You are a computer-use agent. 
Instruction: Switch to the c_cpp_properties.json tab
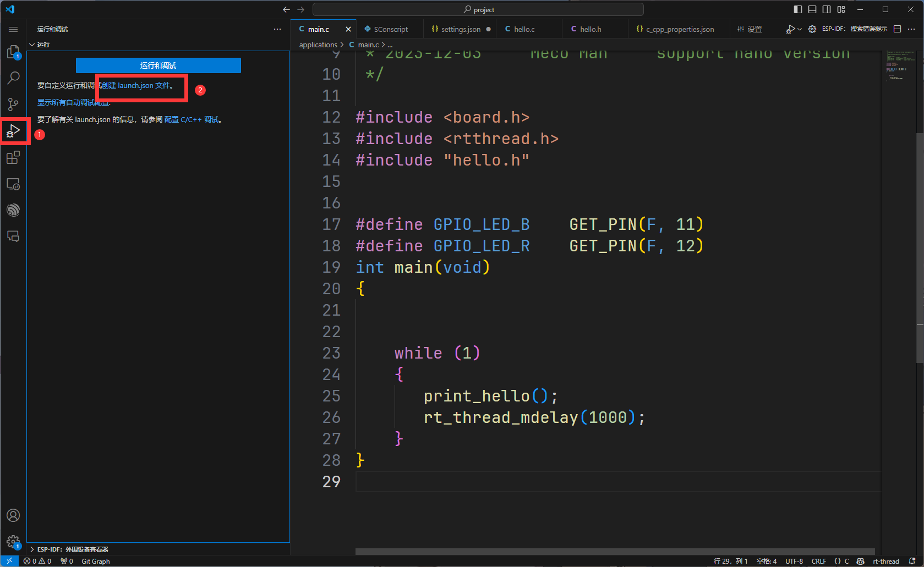click(680, 29)
